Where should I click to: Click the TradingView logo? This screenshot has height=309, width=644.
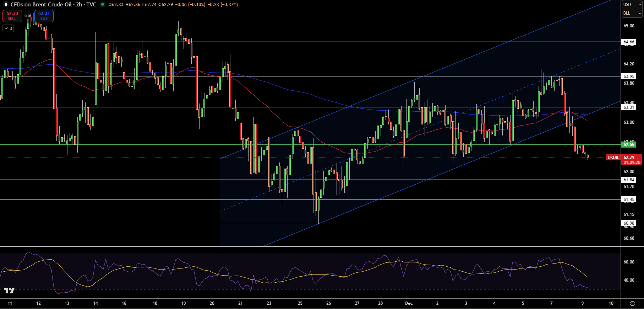pyautogui.click(x=9, y=291)
